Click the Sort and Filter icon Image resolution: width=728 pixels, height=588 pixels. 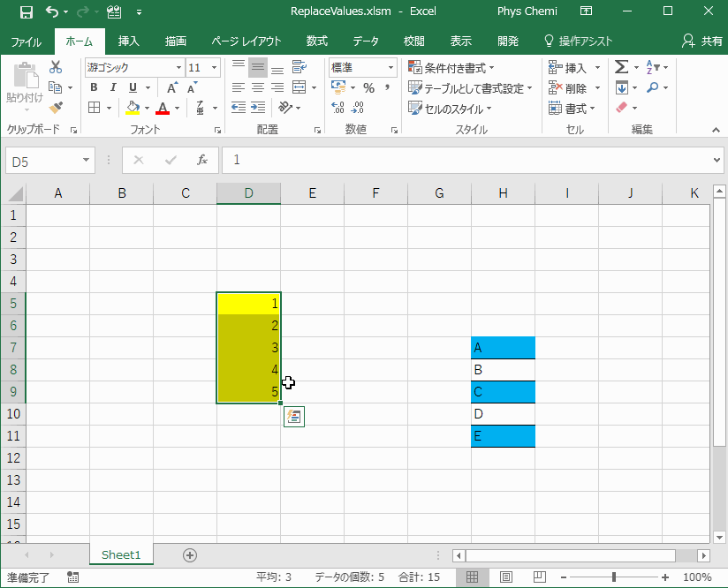[x=652, y=67]
